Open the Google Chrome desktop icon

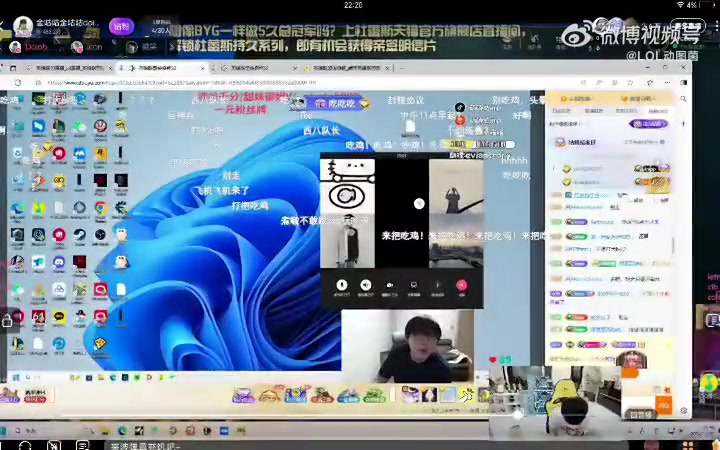tap(101, 208)
